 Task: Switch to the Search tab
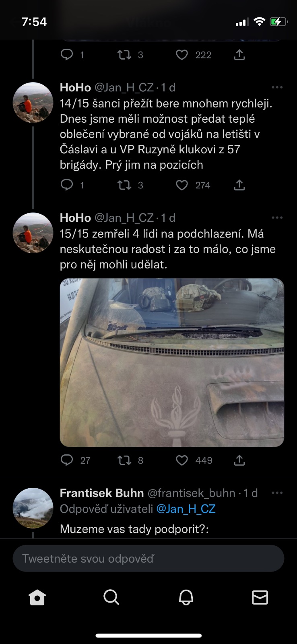[111, 597]
